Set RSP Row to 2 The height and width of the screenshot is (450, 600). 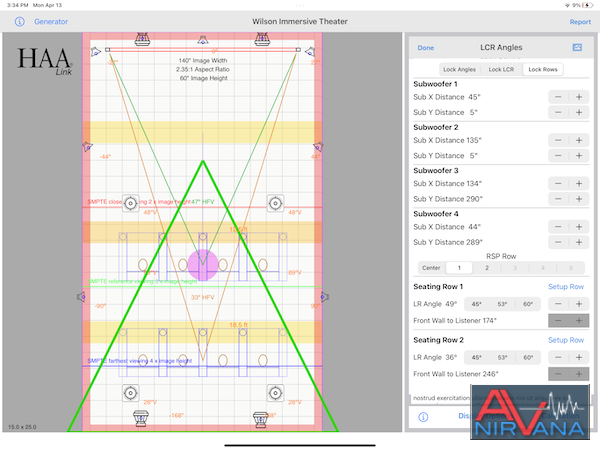(x=487, y=268)
